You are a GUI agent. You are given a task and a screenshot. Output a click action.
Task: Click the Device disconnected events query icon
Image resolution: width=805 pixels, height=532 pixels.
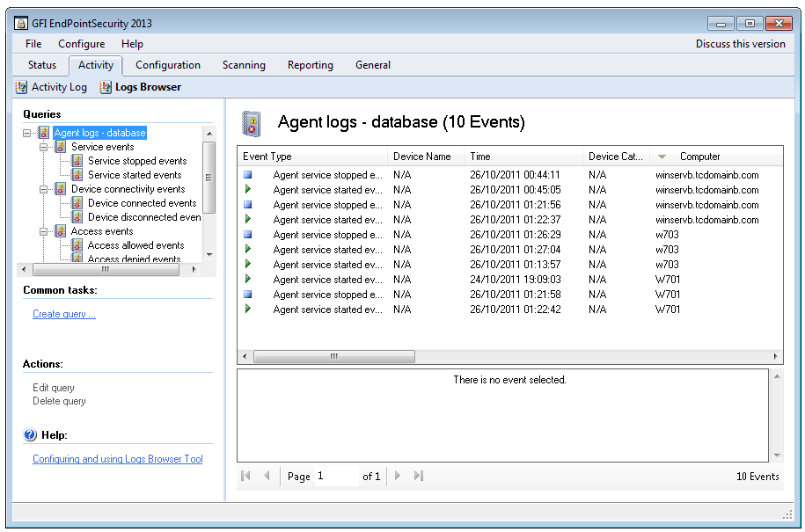[77, 217]
